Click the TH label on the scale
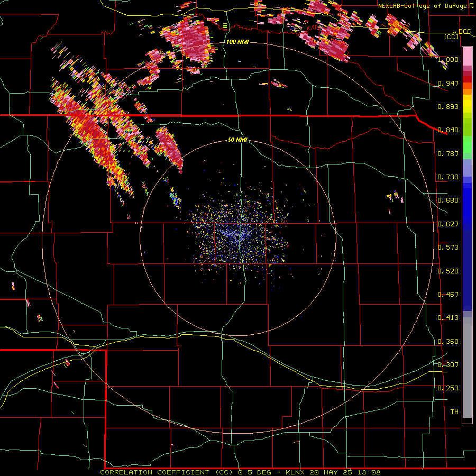 pos(454,412)
